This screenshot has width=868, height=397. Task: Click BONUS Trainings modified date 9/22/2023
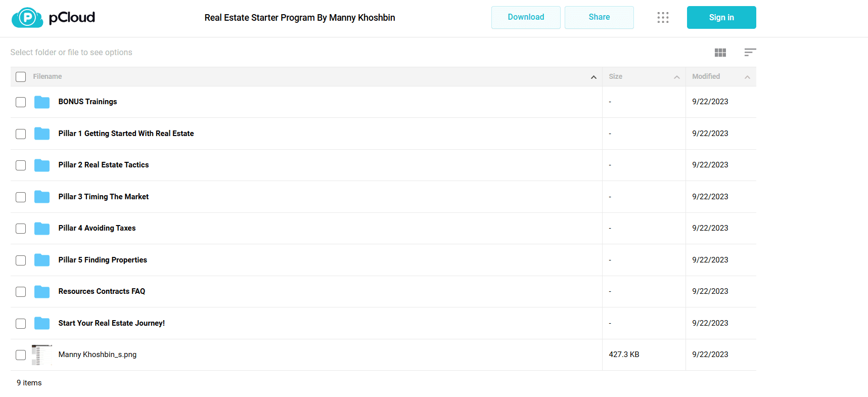point(710,102)
